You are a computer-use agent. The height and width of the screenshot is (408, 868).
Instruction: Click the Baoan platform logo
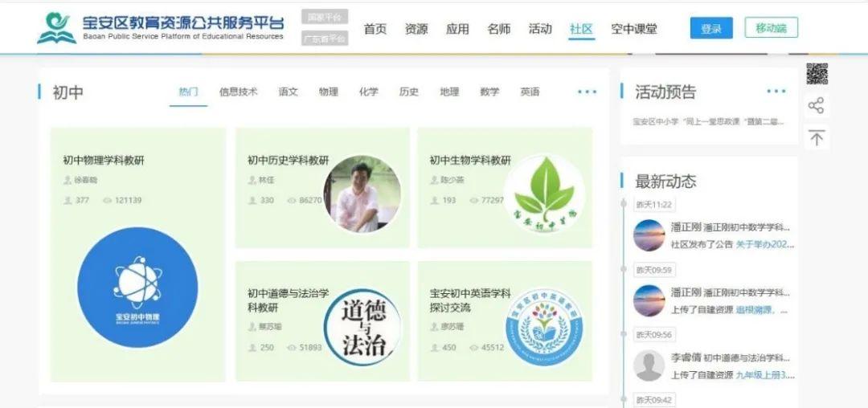coord(56,28)
